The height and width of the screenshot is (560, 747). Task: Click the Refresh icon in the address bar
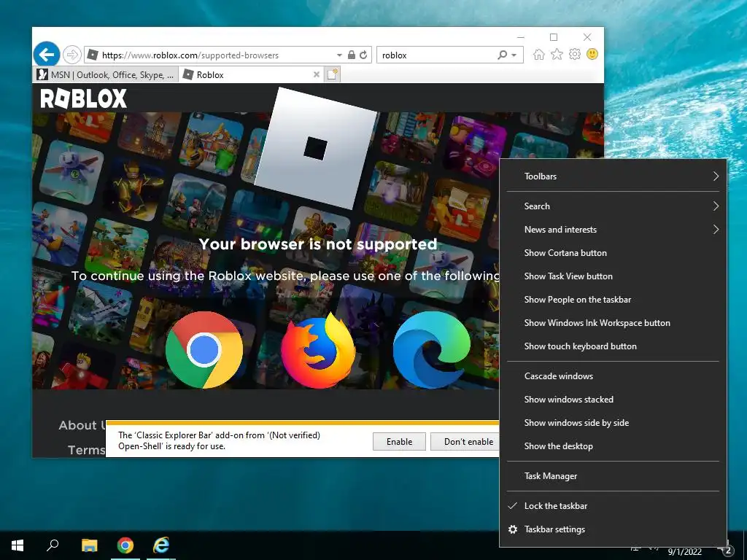pyautogui.click(x=363, y=55)
